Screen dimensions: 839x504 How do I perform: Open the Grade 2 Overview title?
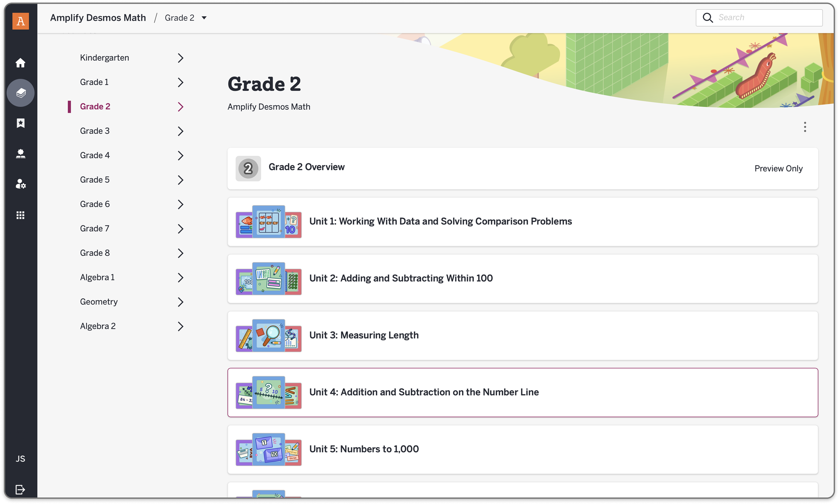pos(306,167)
